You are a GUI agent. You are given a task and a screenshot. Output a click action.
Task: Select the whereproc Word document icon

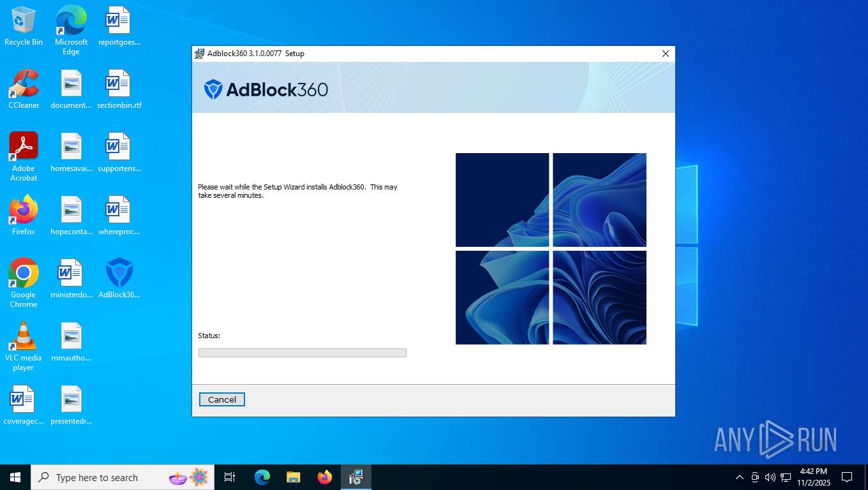click(x=119, y=216)
